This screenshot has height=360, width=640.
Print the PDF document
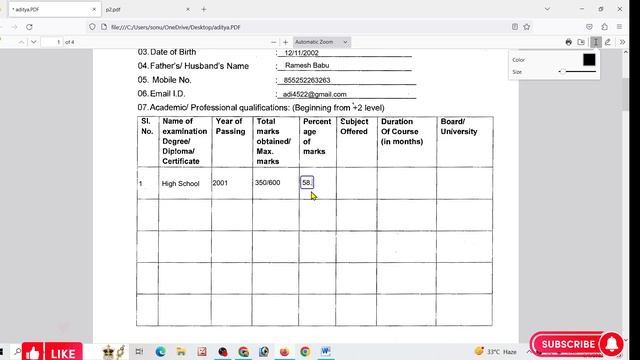tap(569, 42)
